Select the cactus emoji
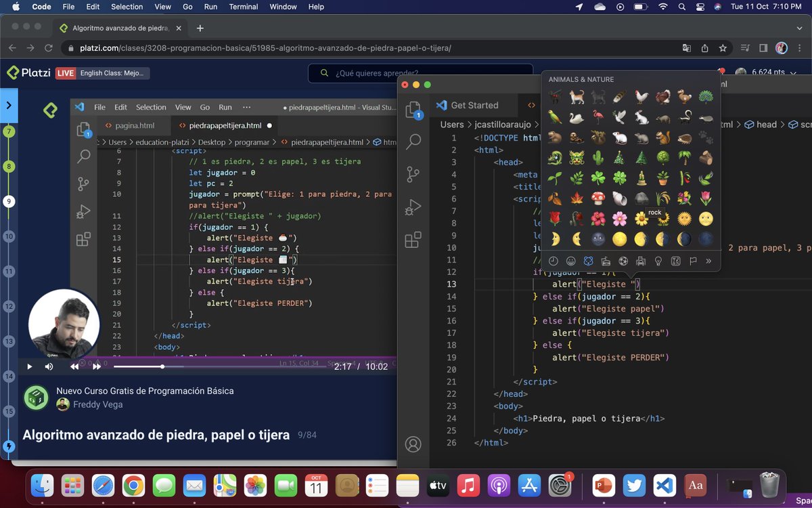Screen dimensions: 812x508 tap(597, 158)
